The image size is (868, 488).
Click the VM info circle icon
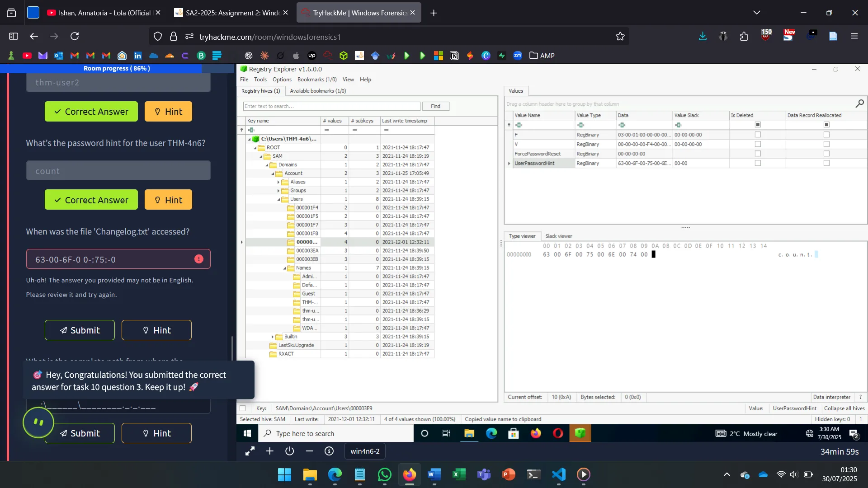pyautogui.click(x=329, y=451)
